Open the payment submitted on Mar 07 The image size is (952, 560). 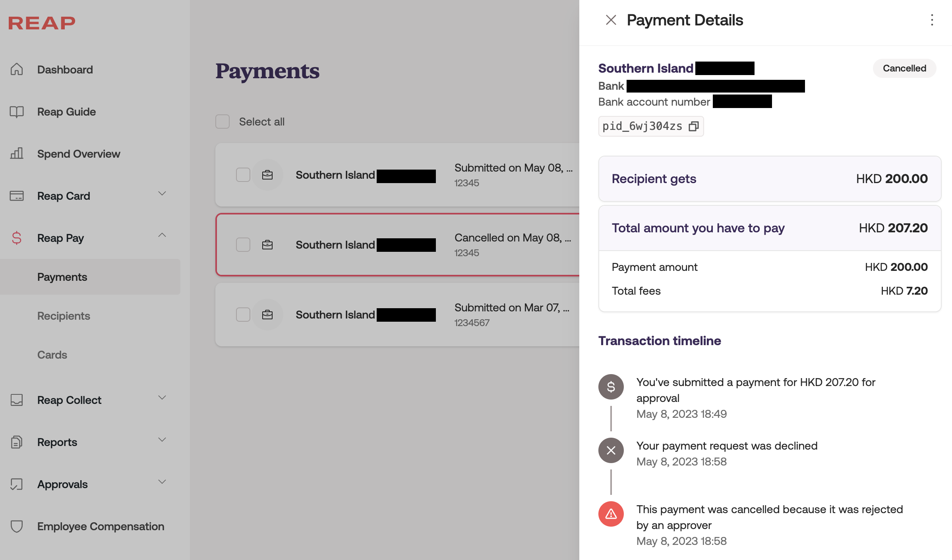(397, 315)
